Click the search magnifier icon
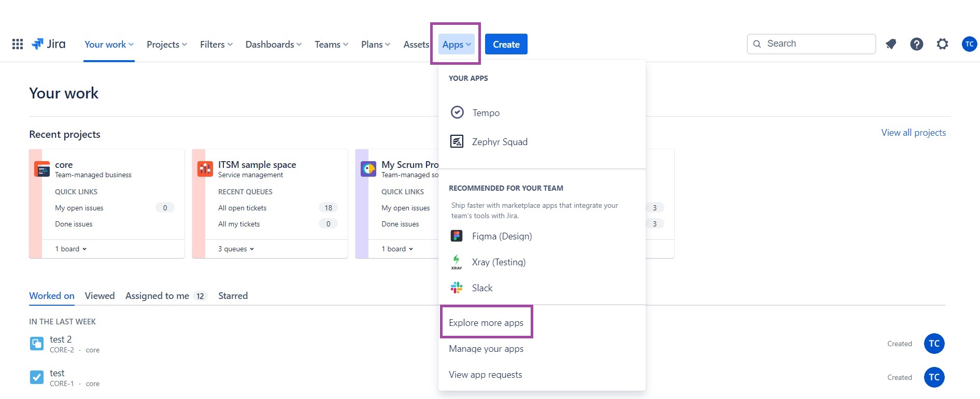980x399 pixels. coord(757,44)
